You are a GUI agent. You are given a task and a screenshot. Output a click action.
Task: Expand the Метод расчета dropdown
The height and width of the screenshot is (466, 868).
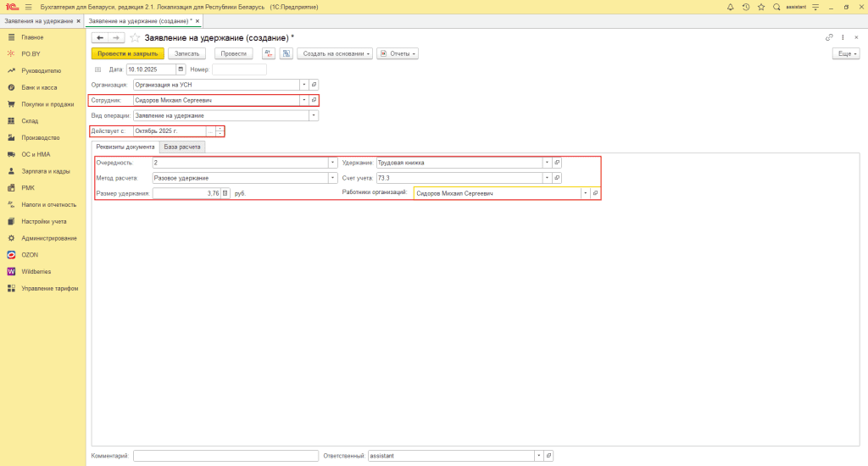coord(332,178)
